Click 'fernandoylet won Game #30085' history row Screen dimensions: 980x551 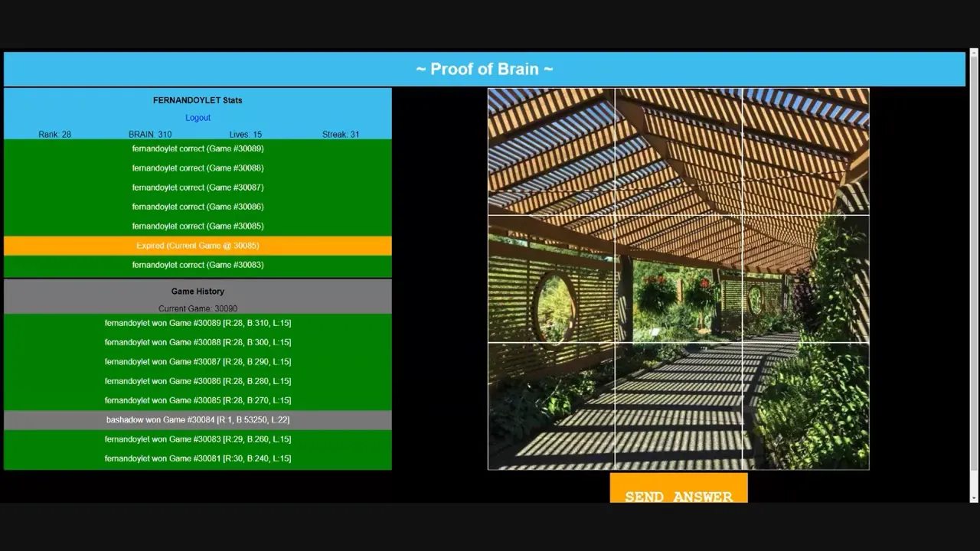click(198, 400)
